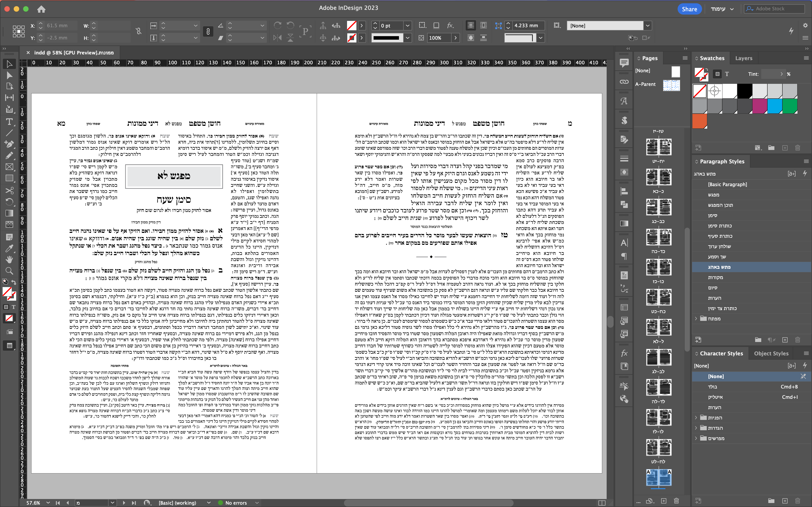Pick the magenta color swatch
The image size is (812, 507).
(x=760, y=106)
